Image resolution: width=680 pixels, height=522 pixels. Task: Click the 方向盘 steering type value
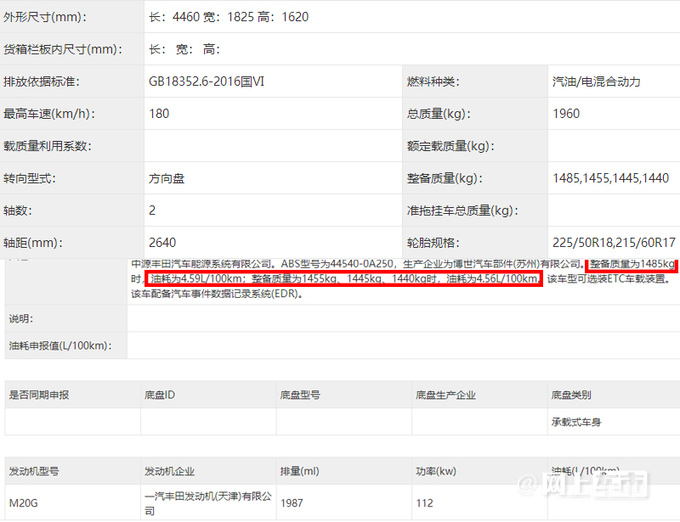point(166,179)
